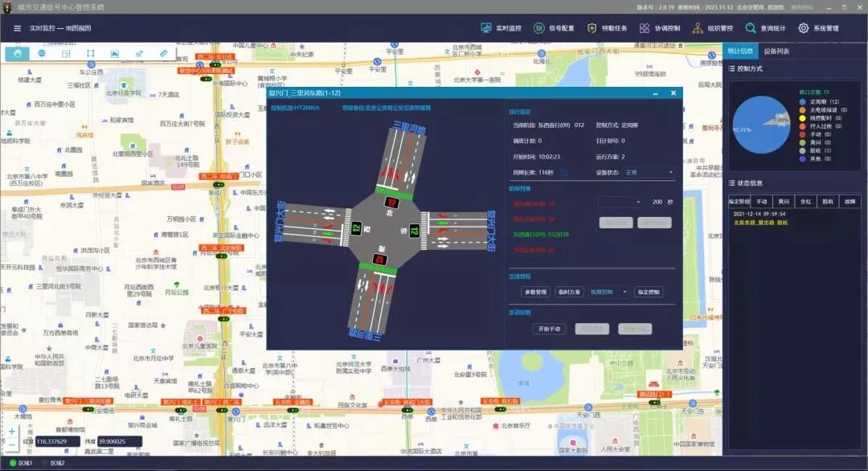Click traffic light marker under 复兴门_三里河东路 label

point(88,410)
